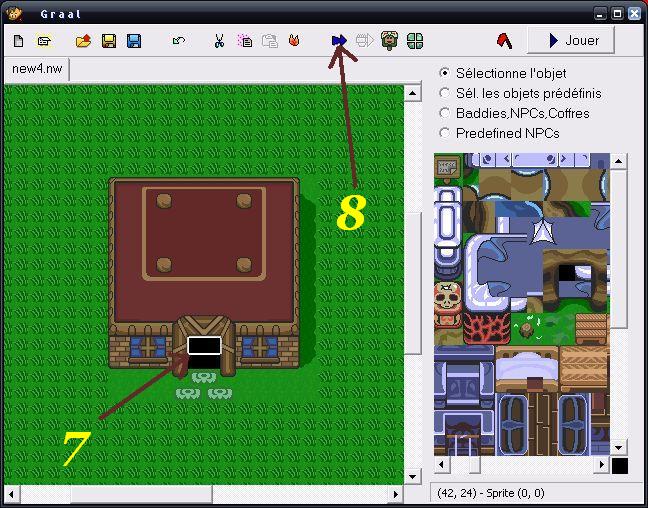
Task: Select the "Baddies,NPCs,Coffres" radio option
Action: 445,113
